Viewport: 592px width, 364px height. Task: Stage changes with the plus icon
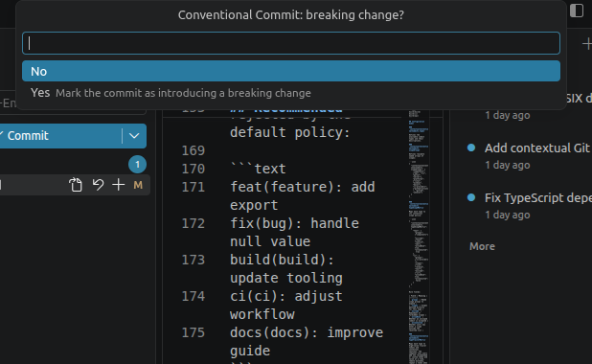tap(119, 185)
